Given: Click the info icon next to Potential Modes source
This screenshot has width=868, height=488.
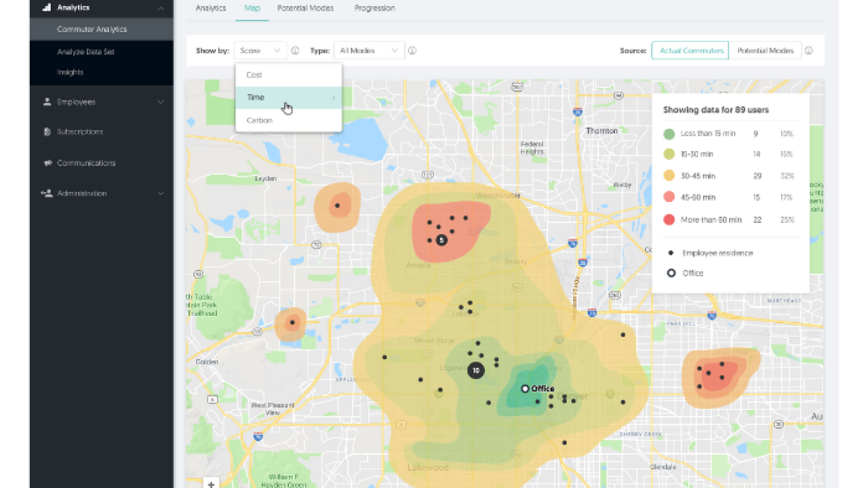Looking at the screenshot, I should click(808, 50).
